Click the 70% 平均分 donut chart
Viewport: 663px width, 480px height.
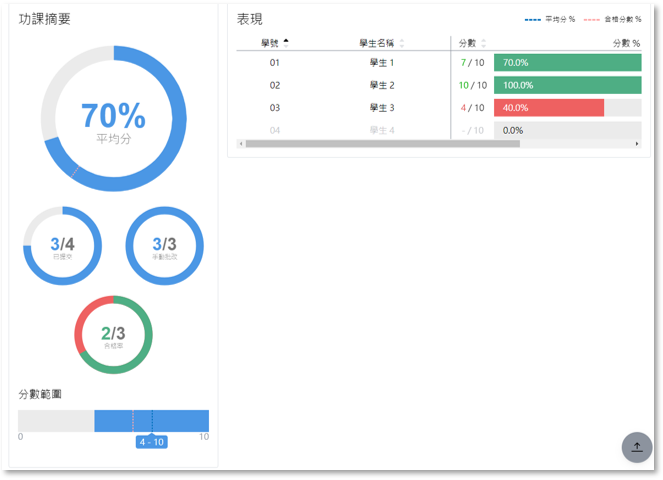(x=113, y=119)
